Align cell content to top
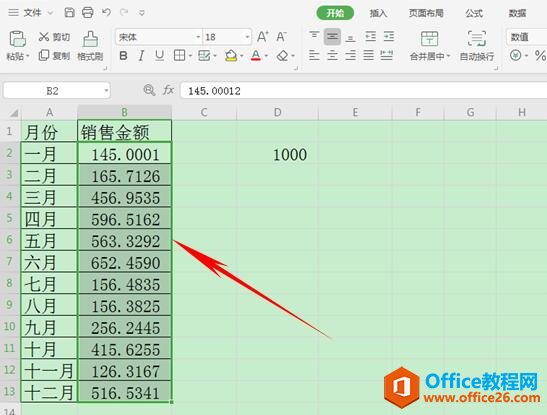The image size is (547, 415). pyautogui.click(x=314, y=36)
